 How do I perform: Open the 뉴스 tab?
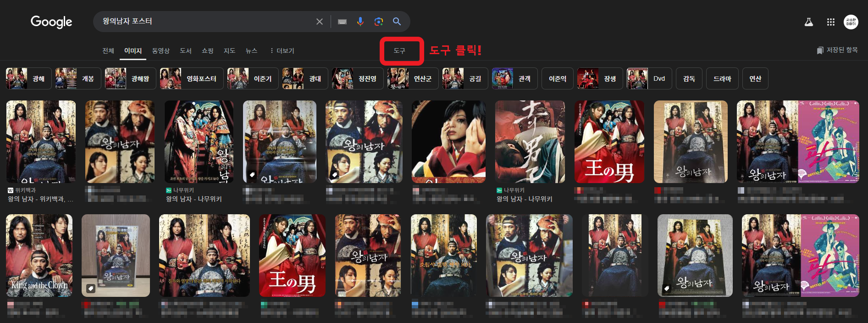pos(252,50)
